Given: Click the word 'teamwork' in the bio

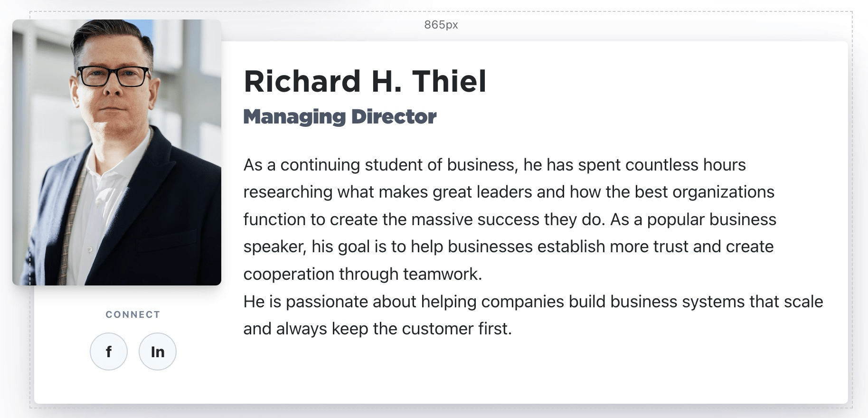Looking at the screenshot, I should pos(441,274).
